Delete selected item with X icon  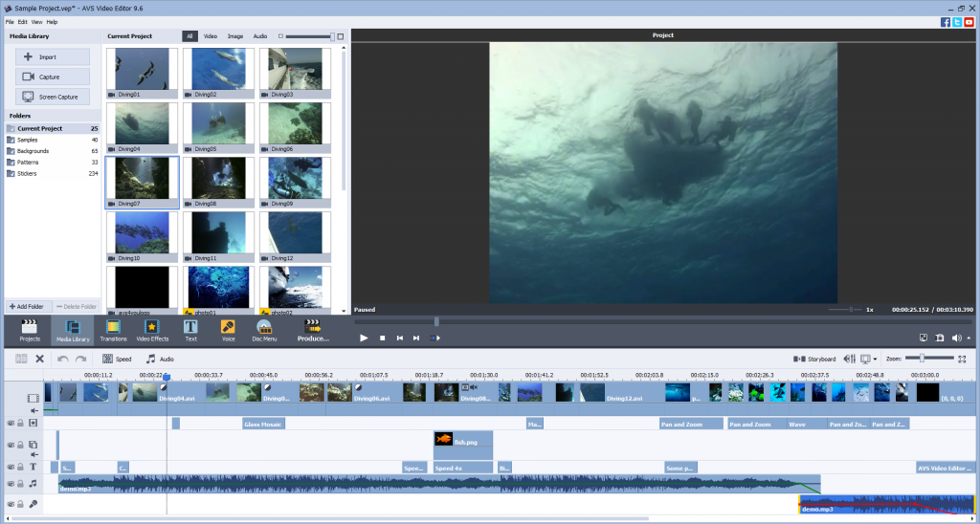pos(39,359)
